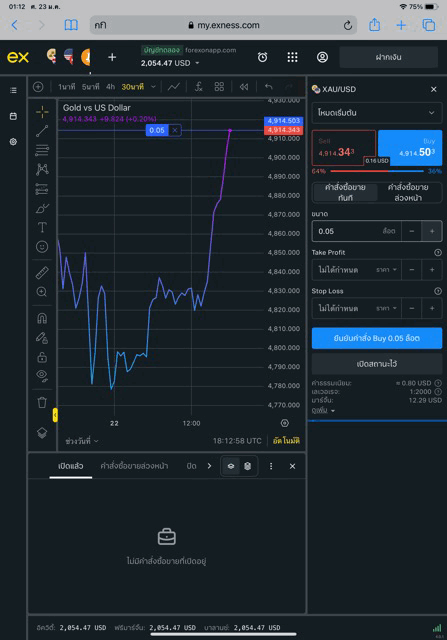Image resolution: width=447 pixels, height=640 pixels.
Task: Switch to the pending orders tab
Action: pyautogui.click(x=134, y=466)
